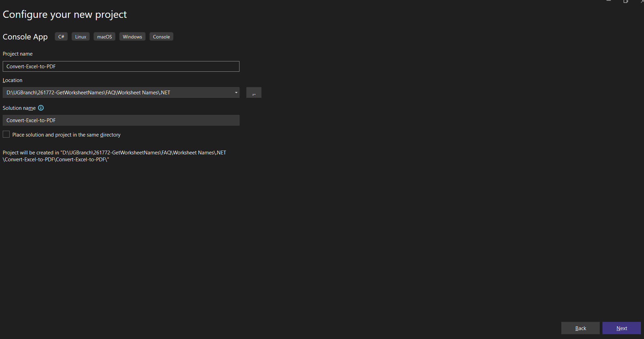Close the project configuration window
The height and width of the screenshot is (339, 644).
point(642,1)
